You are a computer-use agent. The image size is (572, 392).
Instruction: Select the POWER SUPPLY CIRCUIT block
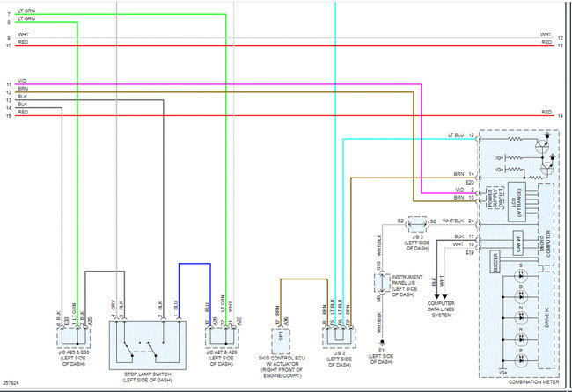click(x=495, y=199)
